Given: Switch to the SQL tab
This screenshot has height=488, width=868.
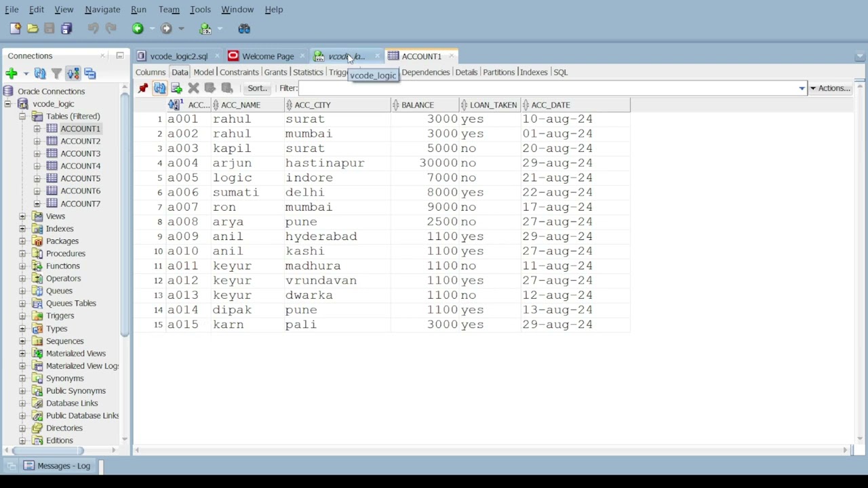Looking at the screenshot, I should tap(560, 72).
